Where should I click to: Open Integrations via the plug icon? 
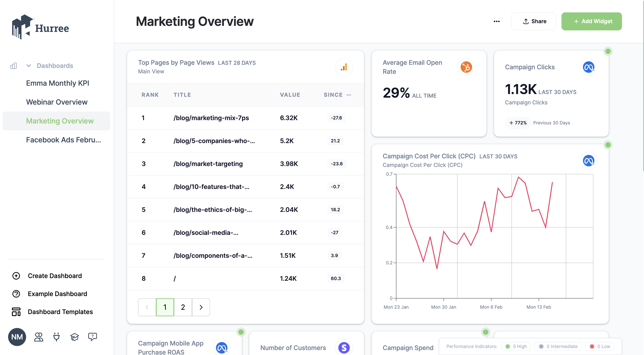[x=56, y=337]
